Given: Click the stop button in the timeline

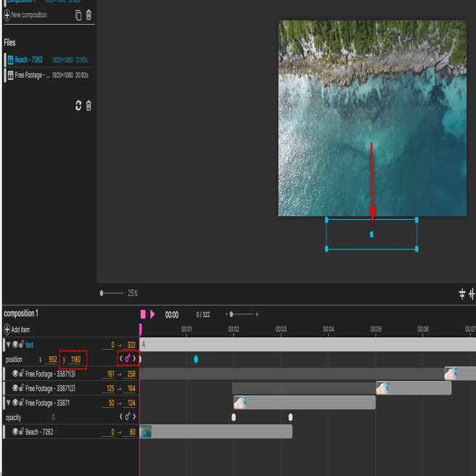Looking at the screenshot, I should pos(143,314).
